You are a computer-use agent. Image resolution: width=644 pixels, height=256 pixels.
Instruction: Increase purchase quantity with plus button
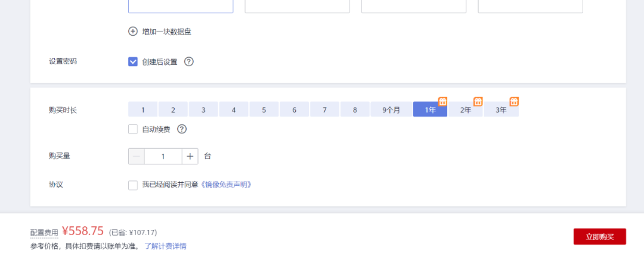click(190, 157)
